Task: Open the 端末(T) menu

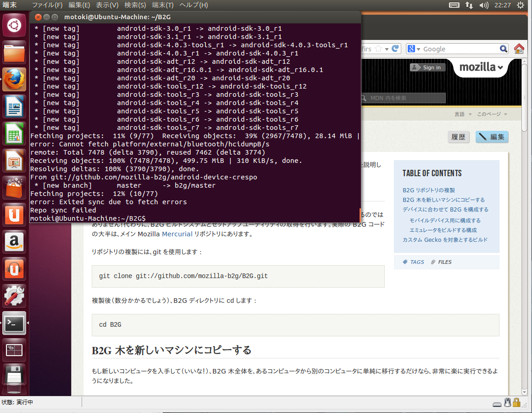Action: pyautogui.click(x=162, y=5)
